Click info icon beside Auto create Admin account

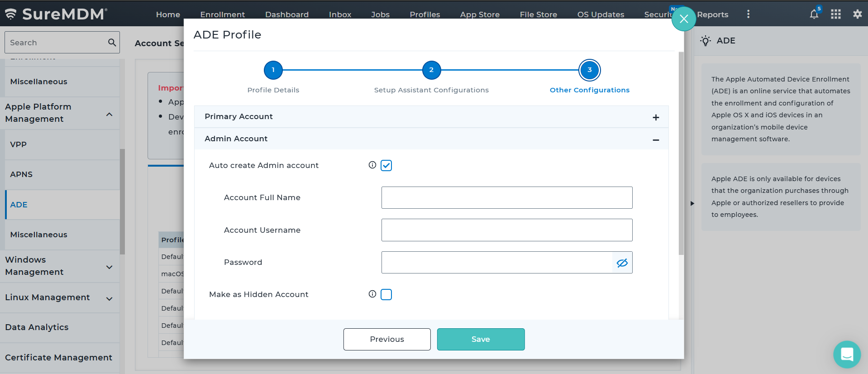(372, 165)
